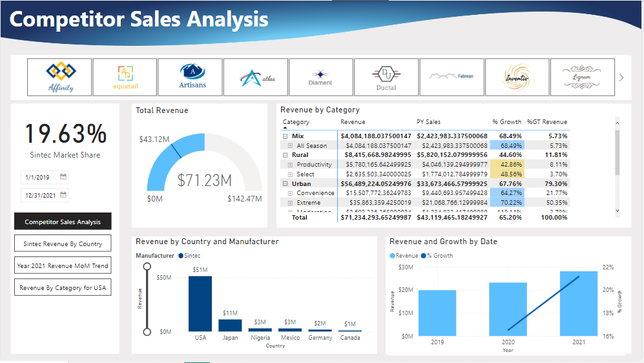Viewport: 644px width, 363px height.
Task: Click the upper handle of revenue slider
Action: pos(147,266)
